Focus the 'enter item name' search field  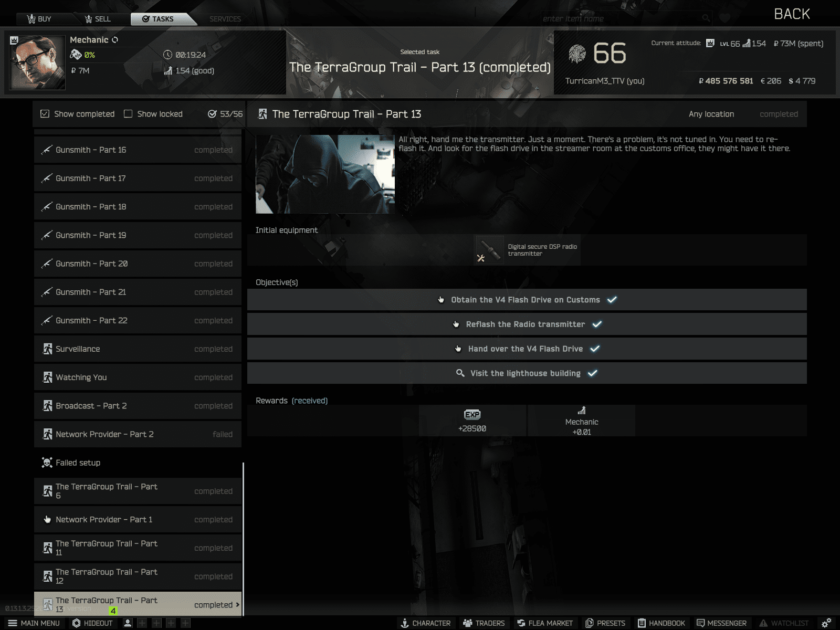(x=619, y=18)
